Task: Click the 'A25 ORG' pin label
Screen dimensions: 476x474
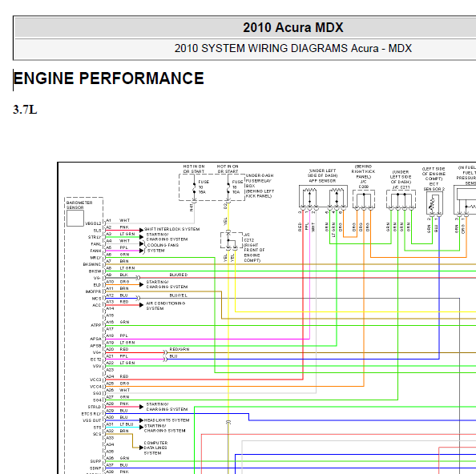Action: [x=118, y=384]
